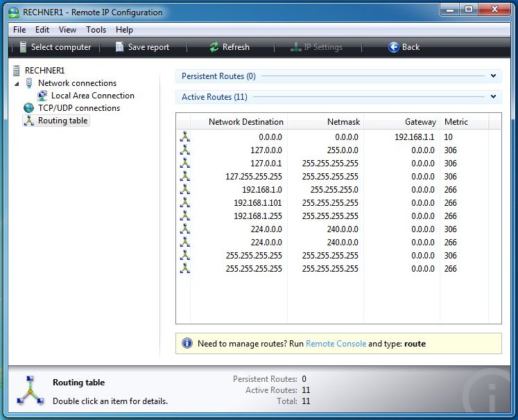This screenshot has width=518, height=420.
Task: Select the TCP/UDP connections globe icon
Action: pos(28,108)
